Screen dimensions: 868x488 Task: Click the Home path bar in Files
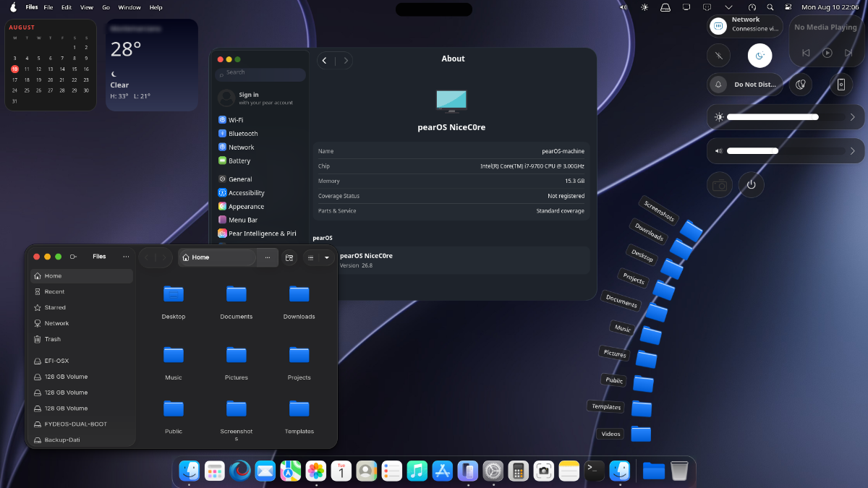(217, 257)
